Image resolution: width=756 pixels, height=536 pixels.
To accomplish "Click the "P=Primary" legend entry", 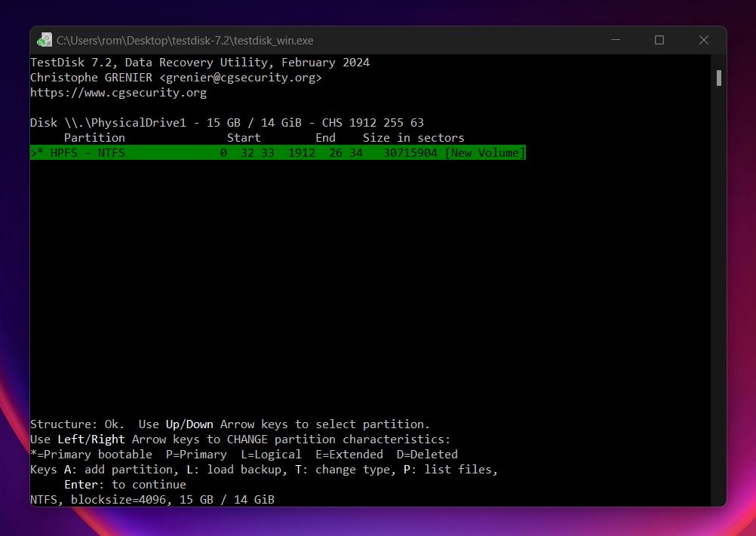I will [x=196, y=455].
